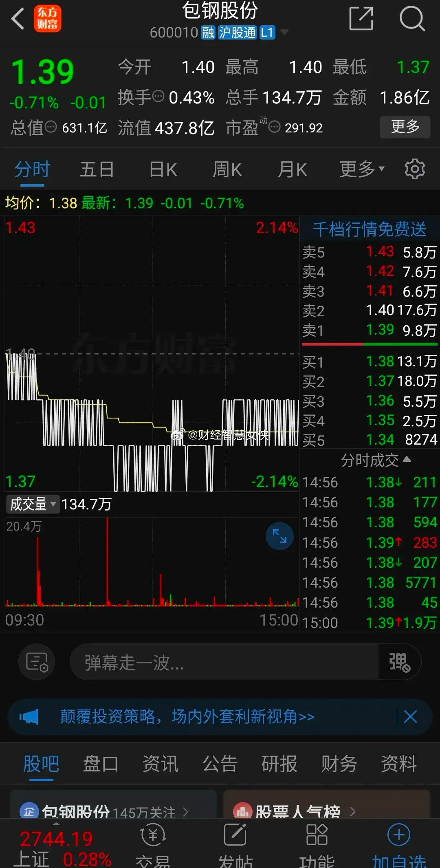Tap info icon next to 总值
The image size is (440, 868).
tap(51, 127)
